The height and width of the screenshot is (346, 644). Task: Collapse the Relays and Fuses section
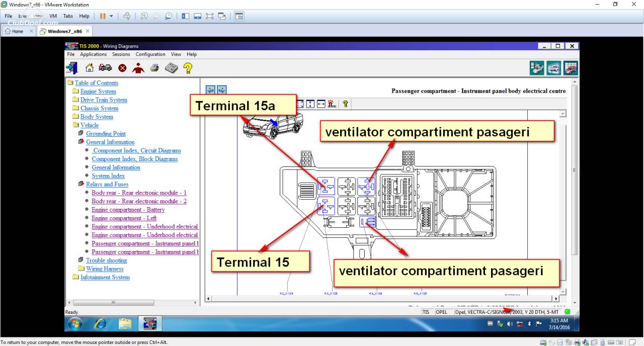(81, 184)
